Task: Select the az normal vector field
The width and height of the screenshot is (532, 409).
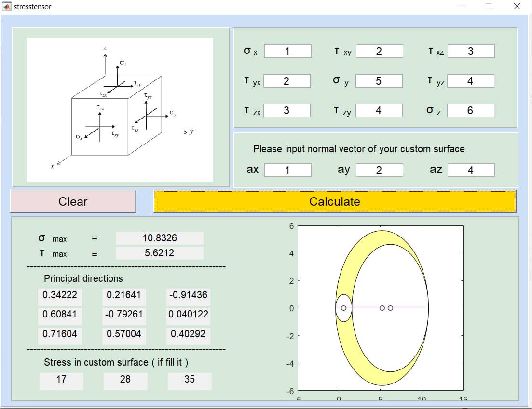Action: [x=471, y=170]
